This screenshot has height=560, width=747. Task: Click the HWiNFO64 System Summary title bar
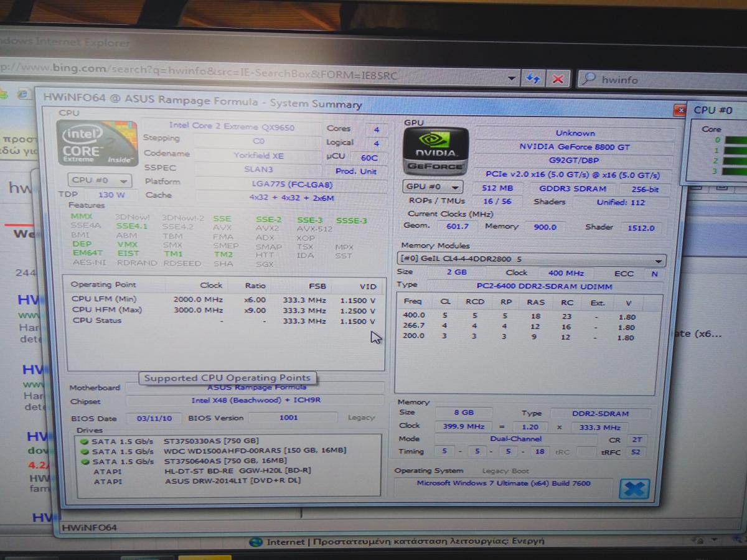[x=355, y=102]
